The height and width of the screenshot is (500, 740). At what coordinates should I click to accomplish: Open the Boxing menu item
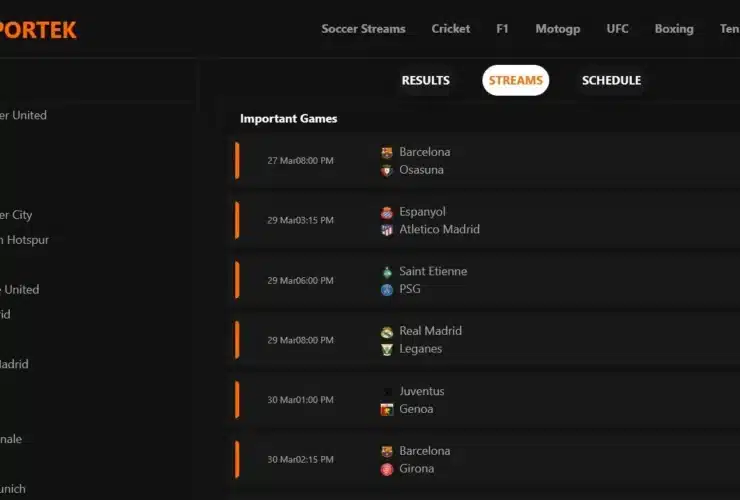(x=674, y=29)
